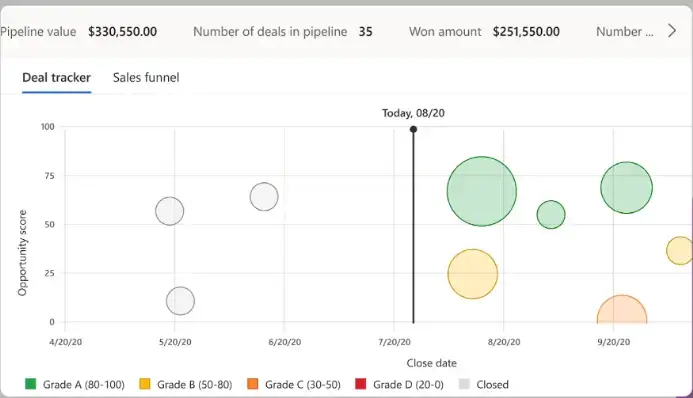Viewport: 693px width, 398px height.
Task: Select closed gray bubble near score 64
Action: (x=264, y=197)
